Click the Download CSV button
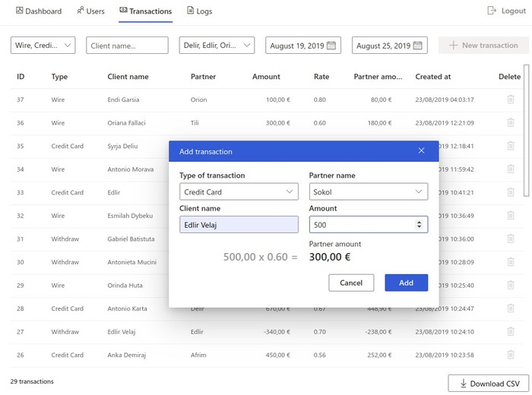 tap(489, 384)
